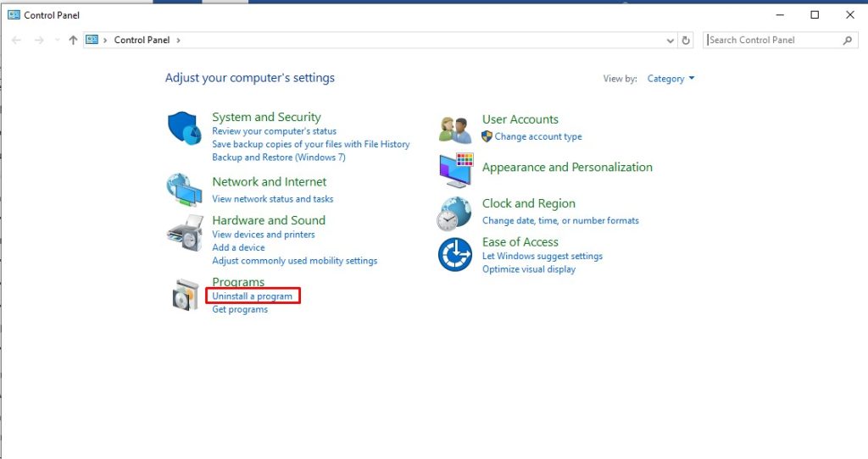Open View network status and tasks
The height and width of the screenshot is (459, 868).
272,199
